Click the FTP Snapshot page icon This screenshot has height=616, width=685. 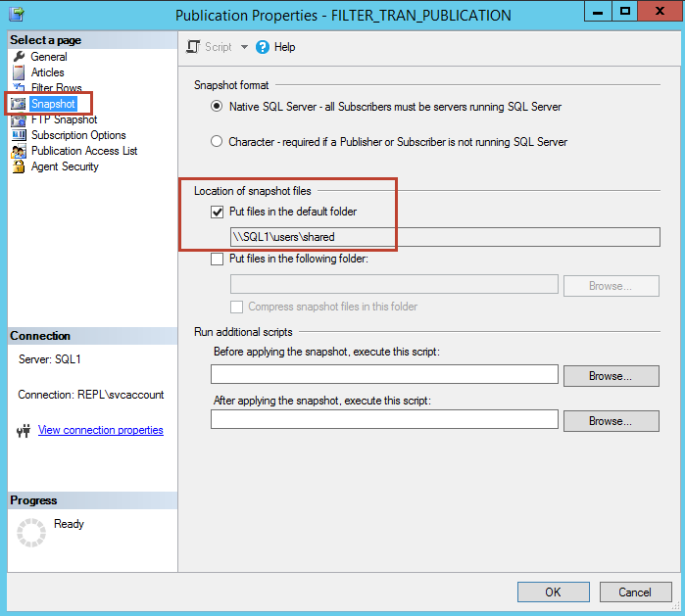[x=19, y=119]
